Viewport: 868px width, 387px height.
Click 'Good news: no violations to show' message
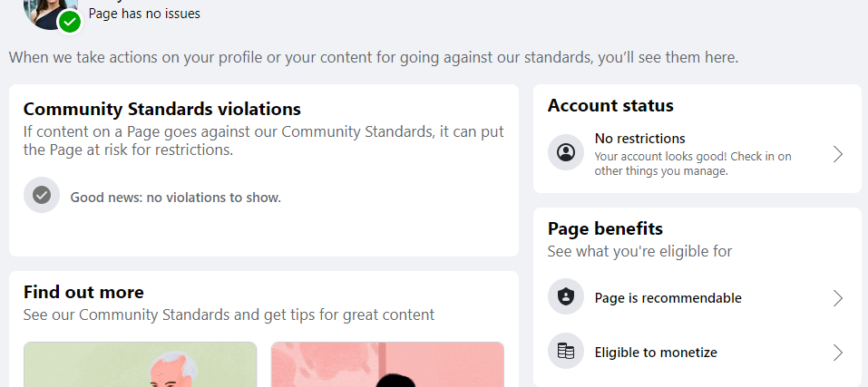coord(175,198)
